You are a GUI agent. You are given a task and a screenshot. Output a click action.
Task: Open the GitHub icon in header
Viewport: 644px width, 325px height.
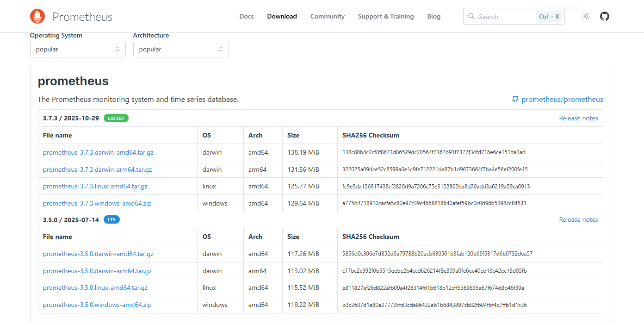(605, 16)
